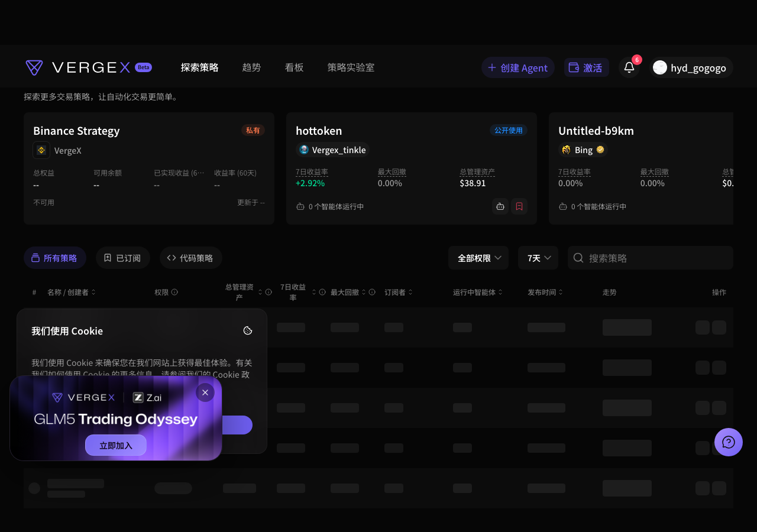Click the info icon next to 总管理资产
Viewport: 757px width, 532px height.
click(x=268, y=292)
